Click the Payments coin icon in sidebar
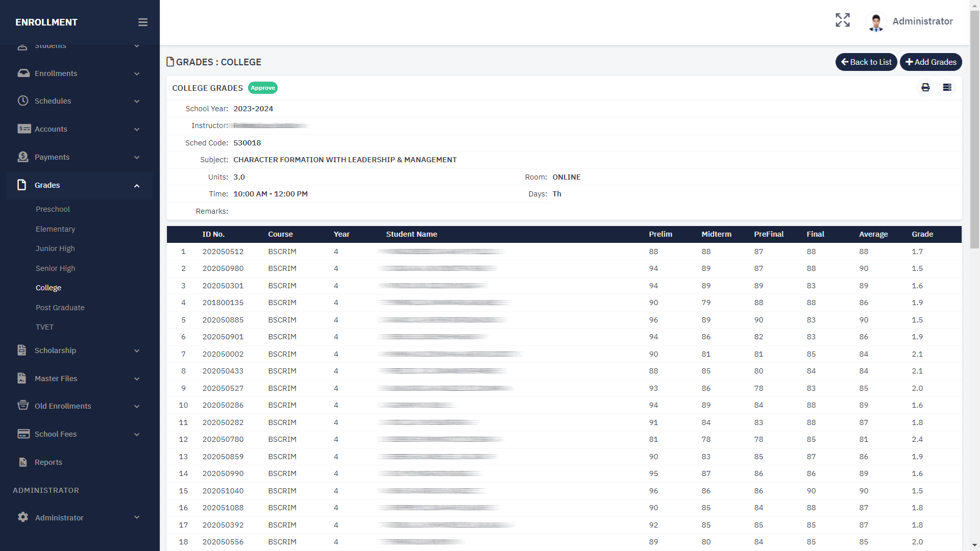This screenshot has width=980, height=551. (23, 157)
